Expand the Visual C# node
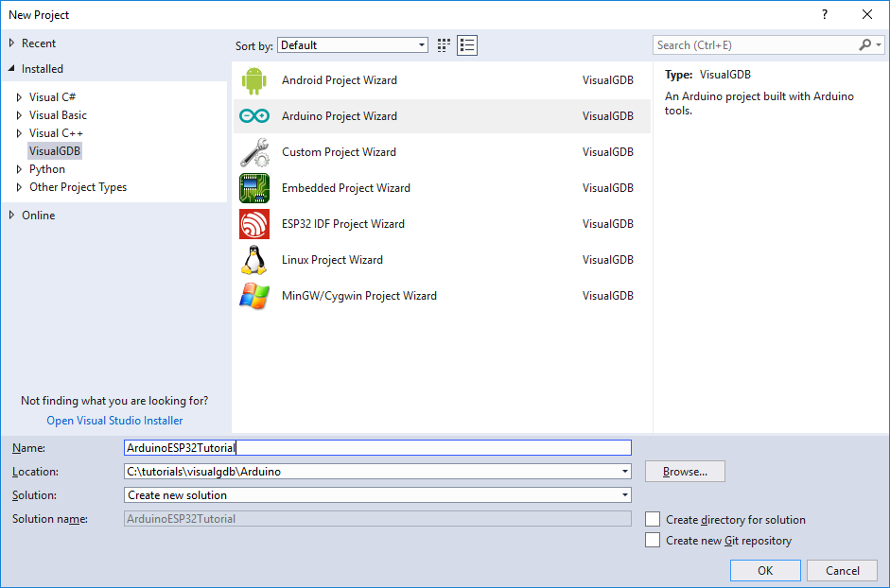Image resolution: width=890 pixels, height=588 pixels. click(19, 97)
